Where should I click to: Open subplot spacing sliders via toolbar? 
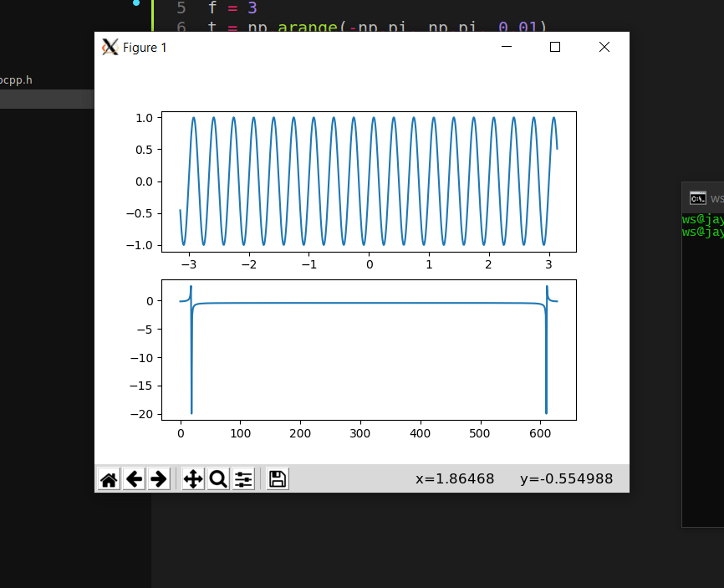pos(243,478)
